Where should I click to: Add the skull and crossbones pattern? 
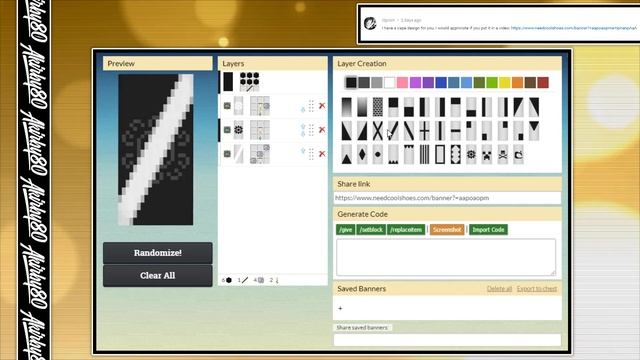[503, 155]
